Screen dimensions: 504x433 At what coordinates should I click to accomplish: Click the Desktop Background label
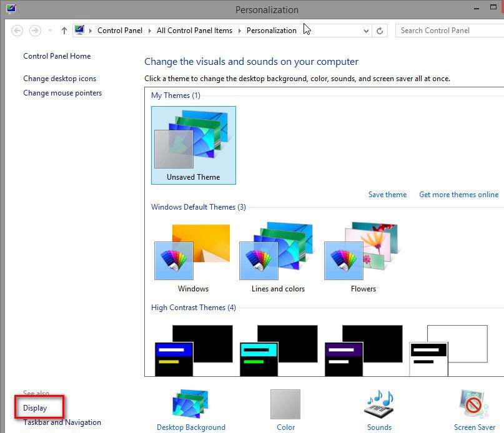(x=191, y=427)
